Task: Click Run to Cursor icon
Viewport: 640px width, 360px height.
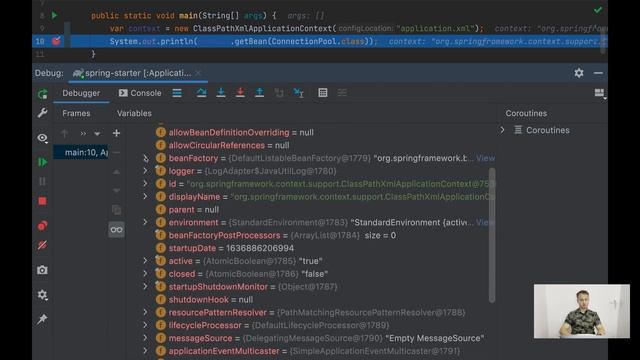Action: tap(299, 93)
